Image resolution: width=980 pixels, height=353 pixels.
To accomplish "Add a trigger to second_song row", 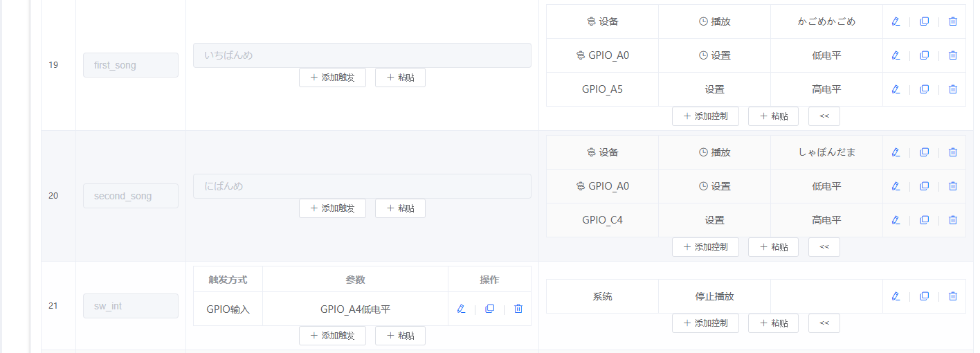I will point(332,208).
